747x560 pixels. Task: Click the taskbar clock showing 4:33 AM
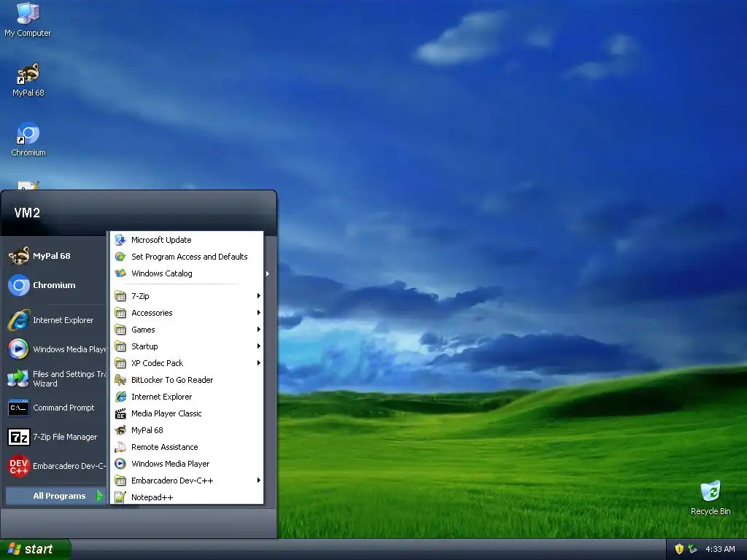point(720,549)
